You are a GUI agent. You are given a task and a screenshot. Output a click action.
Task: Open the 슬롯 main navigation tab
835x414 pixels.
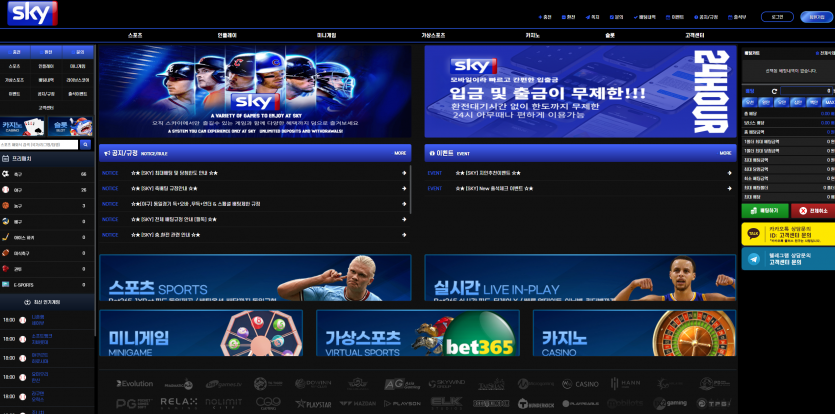coord(610,36)
